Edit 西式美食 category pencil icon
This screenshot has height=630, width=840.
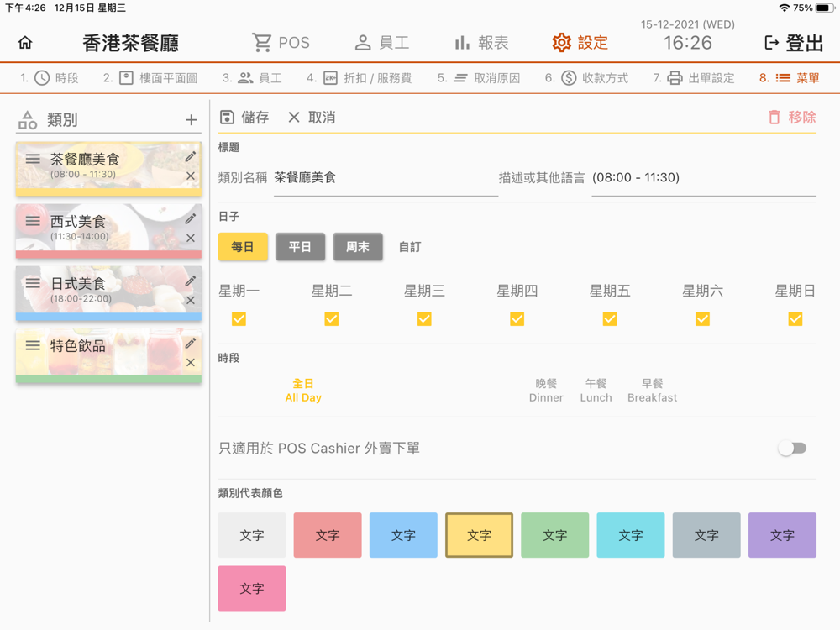click(191, 218)
